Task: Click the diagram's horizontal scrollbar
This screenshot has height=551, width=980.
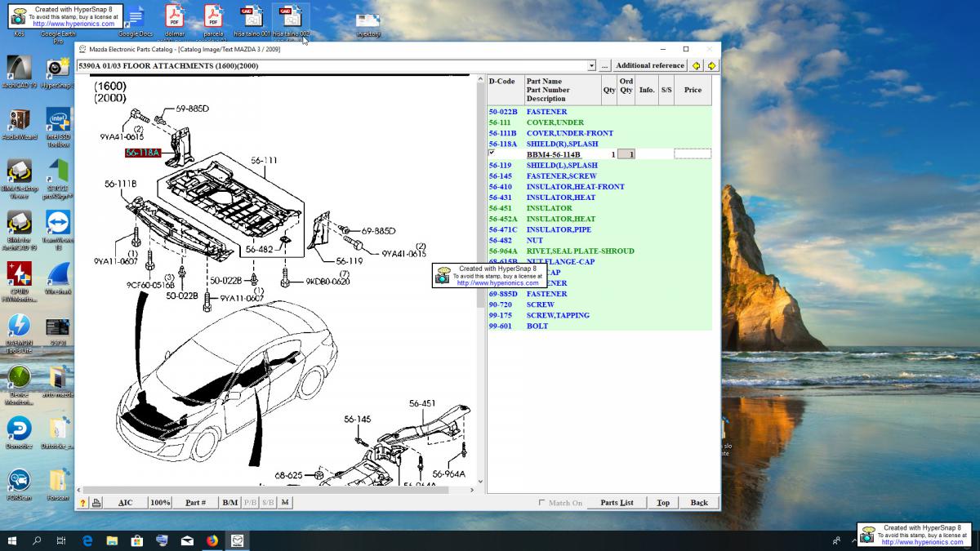Action: (274, 490)
